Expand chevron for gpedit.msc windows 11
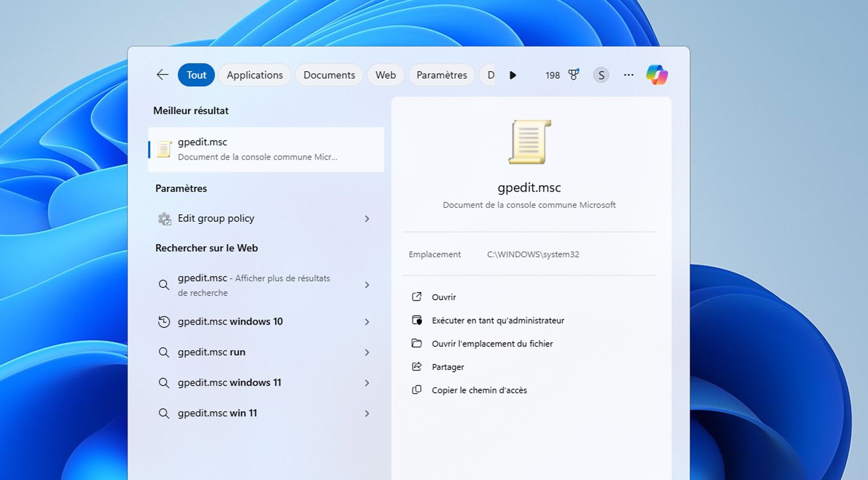868x480 pixels. point(367,383)
